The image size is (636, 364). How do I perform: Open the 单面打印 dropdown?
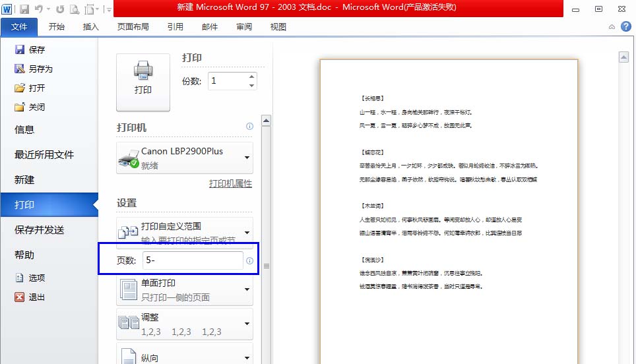[x=247, y=289]
